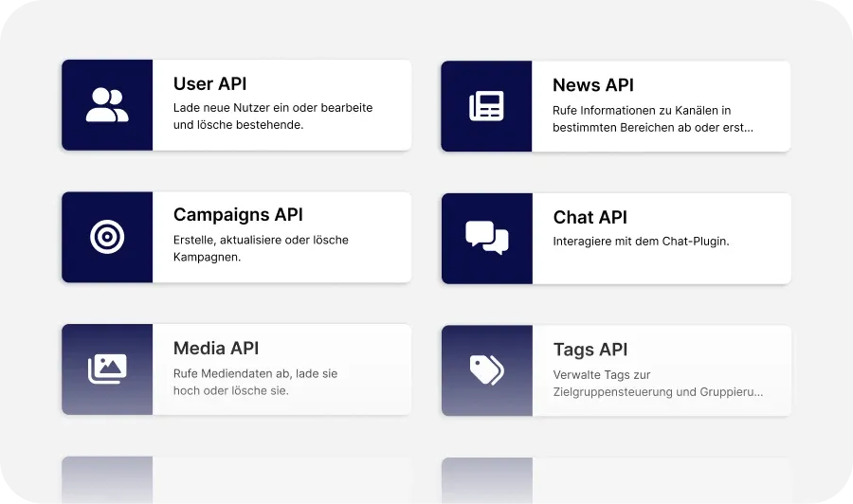Viewport: 853px width, 504px height.
Task: Open the Tags API title
Action: (x=590, y=350)
